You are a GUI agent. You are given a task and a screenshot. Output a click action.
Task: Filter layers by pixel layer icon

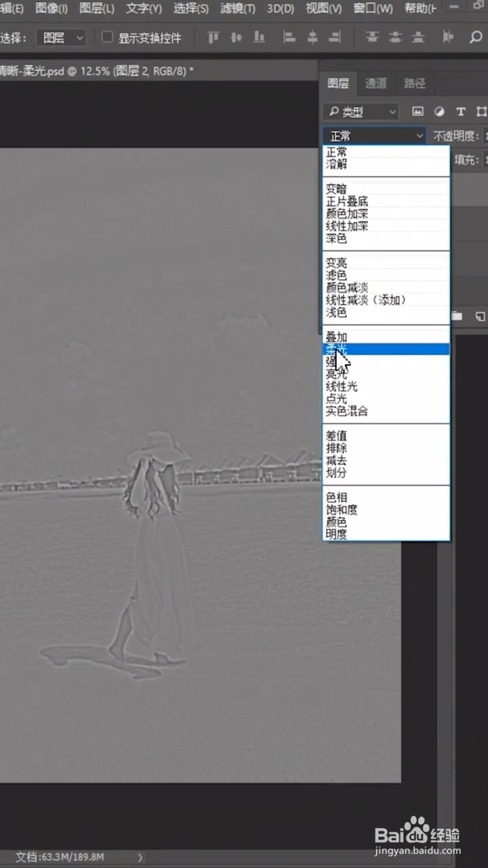418,112
